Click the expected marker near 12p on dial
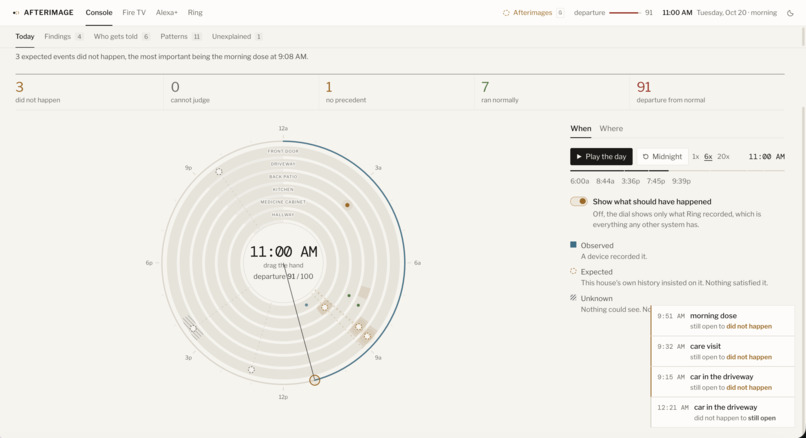The height and width of the screenshot is (438, 806). [251, 370]
